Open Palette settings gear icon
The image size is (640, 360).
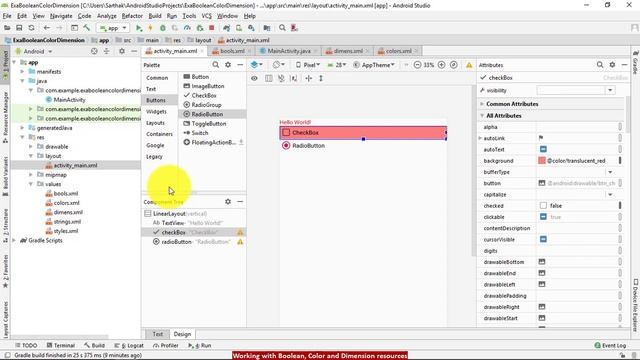point(228,65)
